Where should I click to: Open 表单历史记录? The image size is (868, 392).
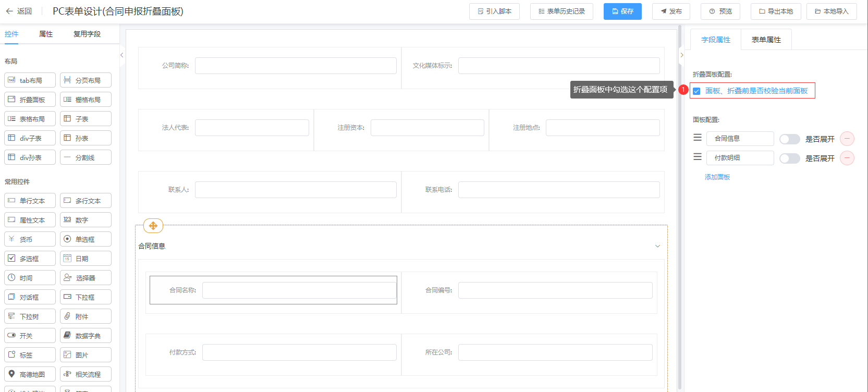point(561,11)
